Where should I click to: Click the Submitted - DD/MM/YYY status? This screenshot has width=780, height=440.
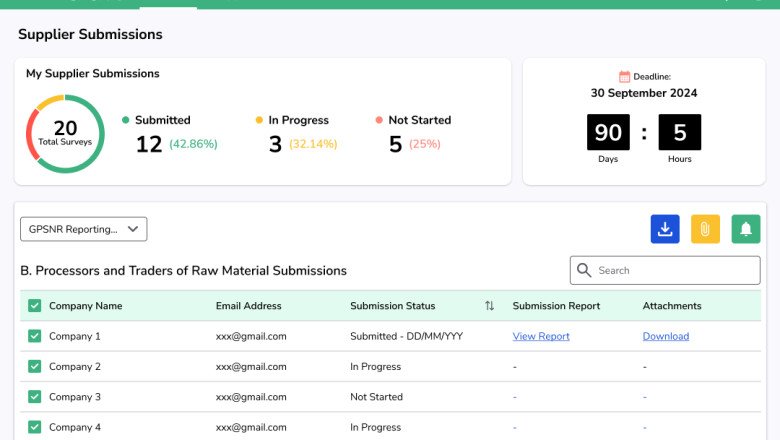[x=406, y=337]
